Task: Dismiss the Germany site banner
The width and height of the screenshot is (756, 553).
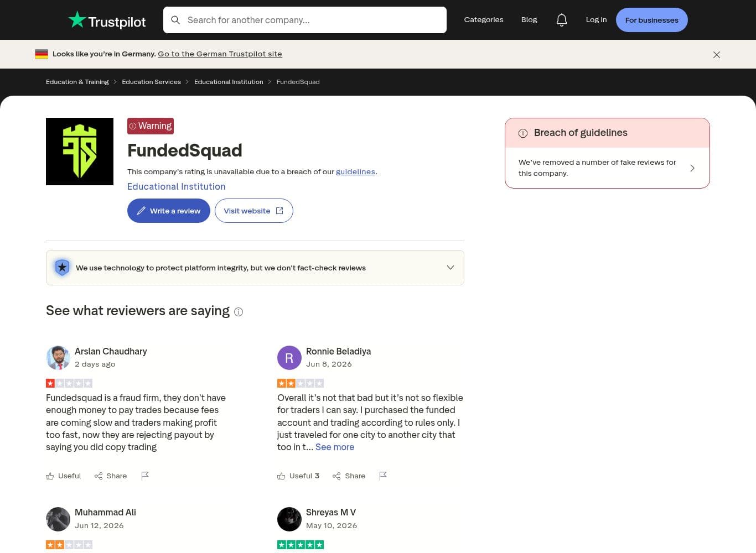Action: click(717, 55)
